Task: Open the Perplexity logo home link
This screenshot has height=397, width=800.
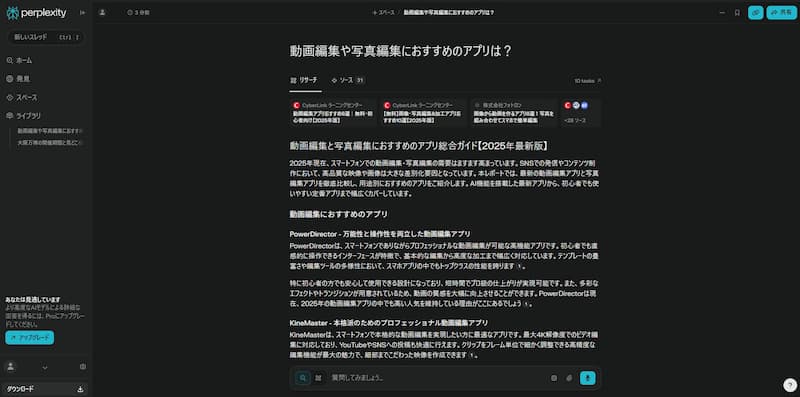Action: tap(36, 13)
